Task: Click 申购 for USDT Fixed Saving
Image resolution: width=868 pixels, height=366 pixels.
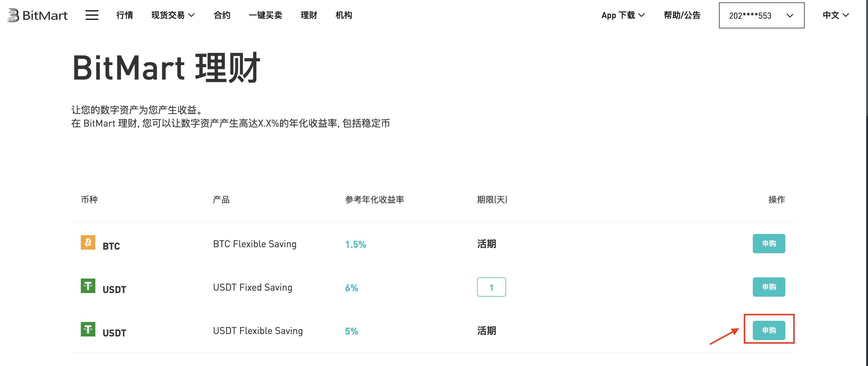Action: (x=768, y=287)
